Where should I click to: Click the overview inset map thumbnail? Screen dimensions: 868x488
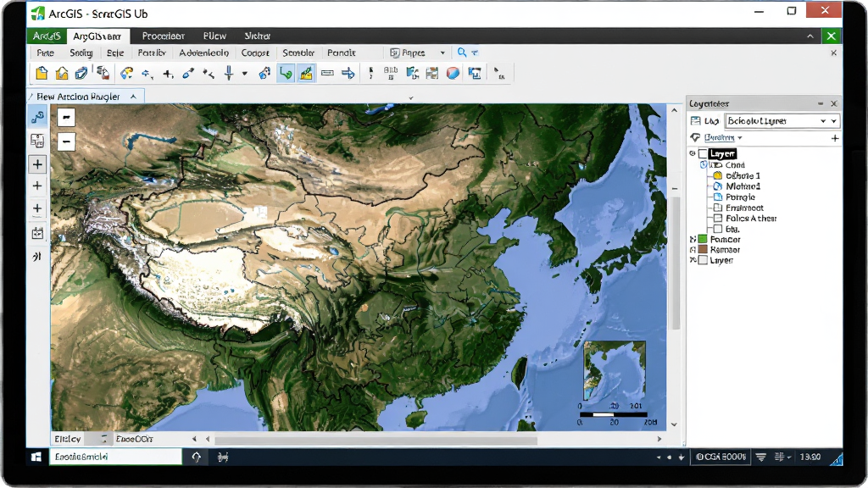coord(615,371)
